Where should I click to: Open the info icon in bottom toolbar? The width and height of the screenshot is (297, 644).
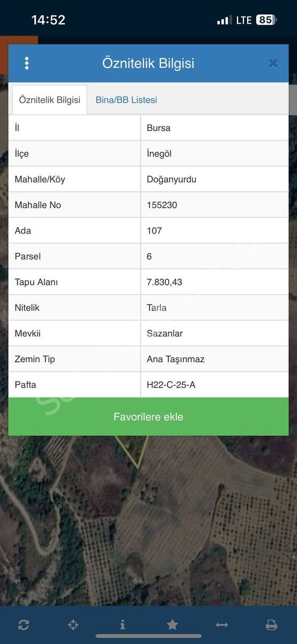(x=123, y=625)
